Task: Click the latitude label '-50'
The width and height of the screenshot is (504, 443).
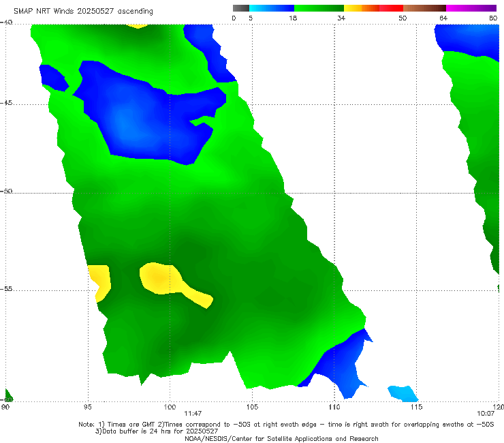Action: 6,191
